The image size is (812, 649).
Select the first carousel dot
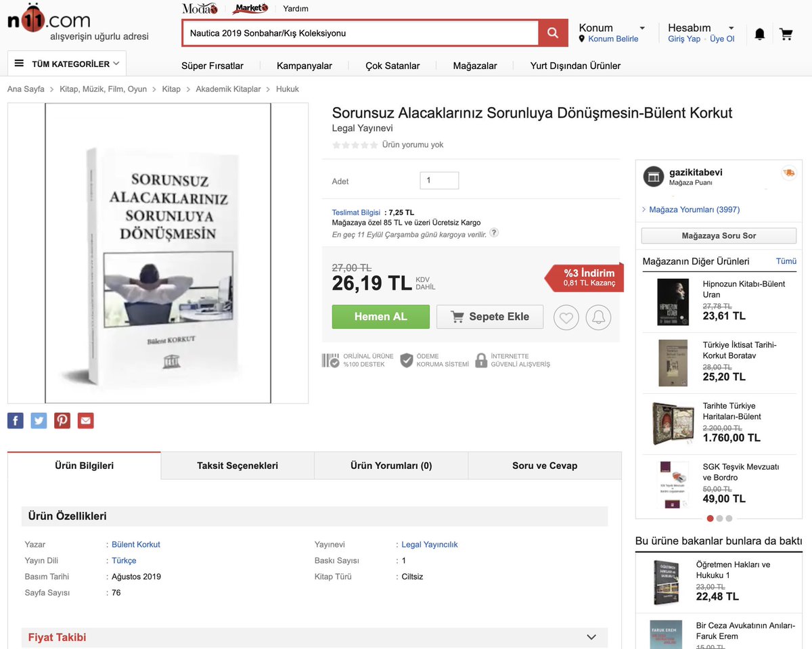[x=710, y=518]
